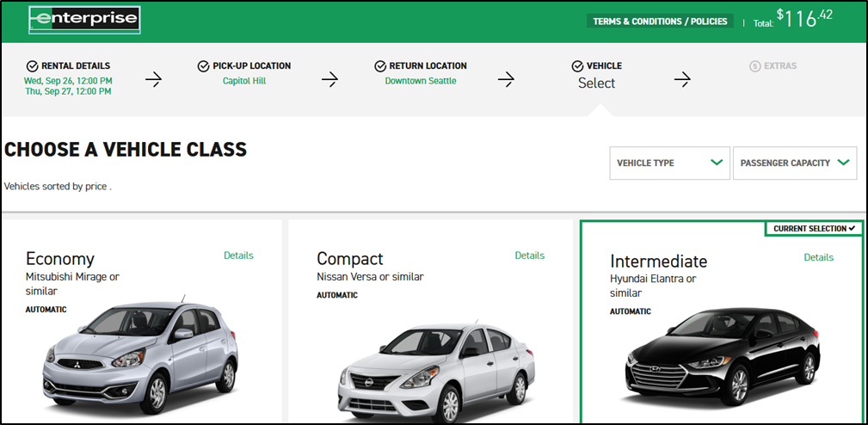Click the Capitol Hill pick-up location
This screenshot has height=425, width=868.
[244, 81]
